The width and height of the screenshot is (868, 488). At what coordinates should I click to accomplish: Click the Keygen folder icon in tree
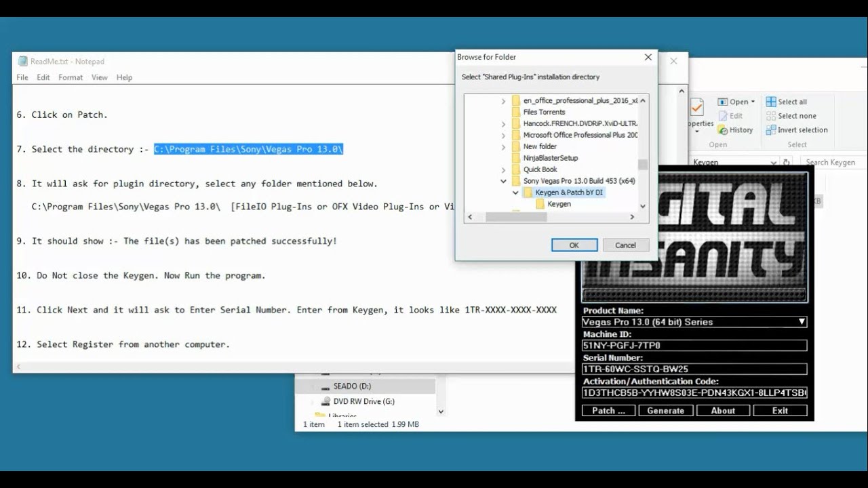click(540, 204)
